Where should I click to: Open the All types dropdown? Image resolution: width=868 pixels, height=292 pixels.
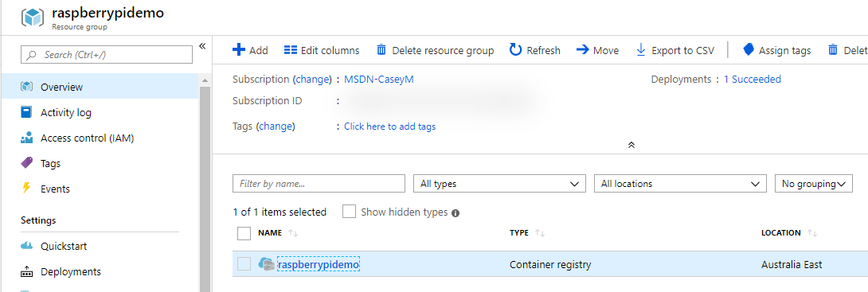pos(499,184)
